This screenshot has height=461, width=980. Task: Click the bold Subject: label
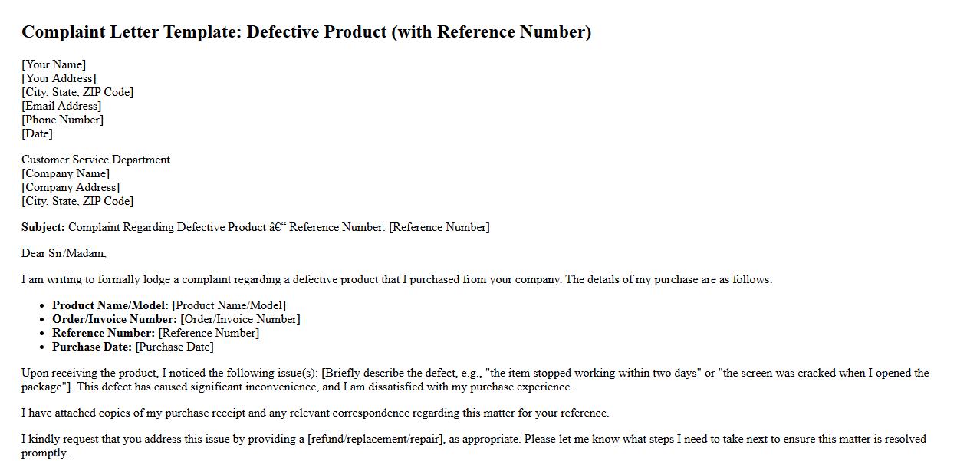43,227
